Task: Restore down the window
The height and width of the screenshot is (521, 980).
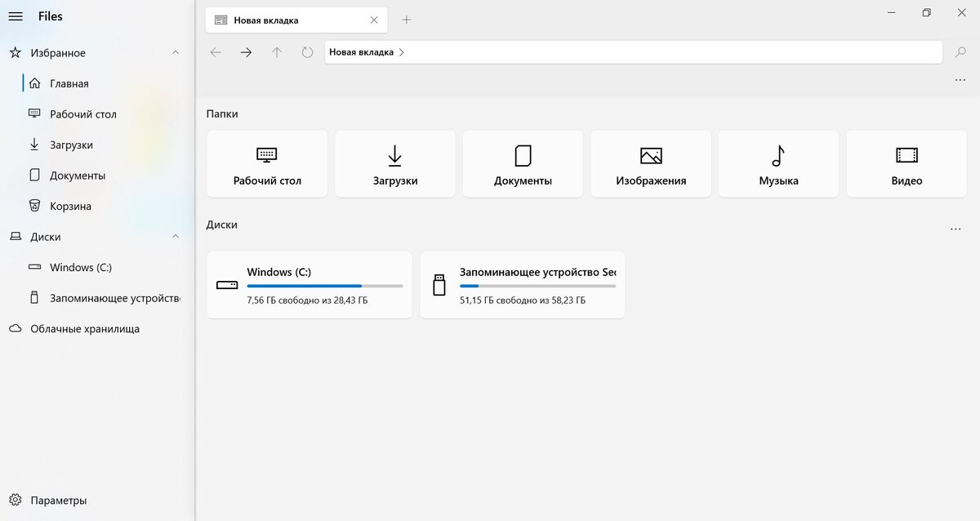Action: (926, 13)
